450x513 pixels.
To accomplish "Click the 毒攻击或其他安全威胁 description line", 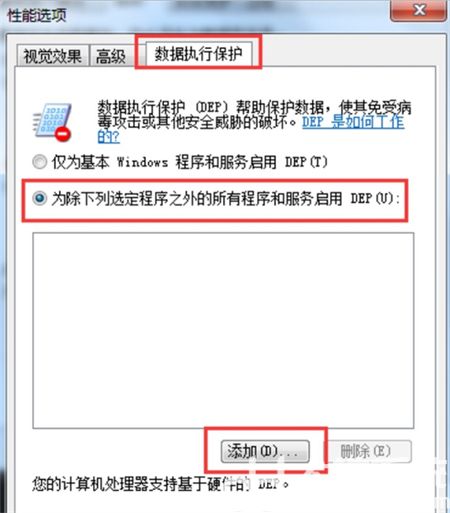I will click(x=197, y=122).
